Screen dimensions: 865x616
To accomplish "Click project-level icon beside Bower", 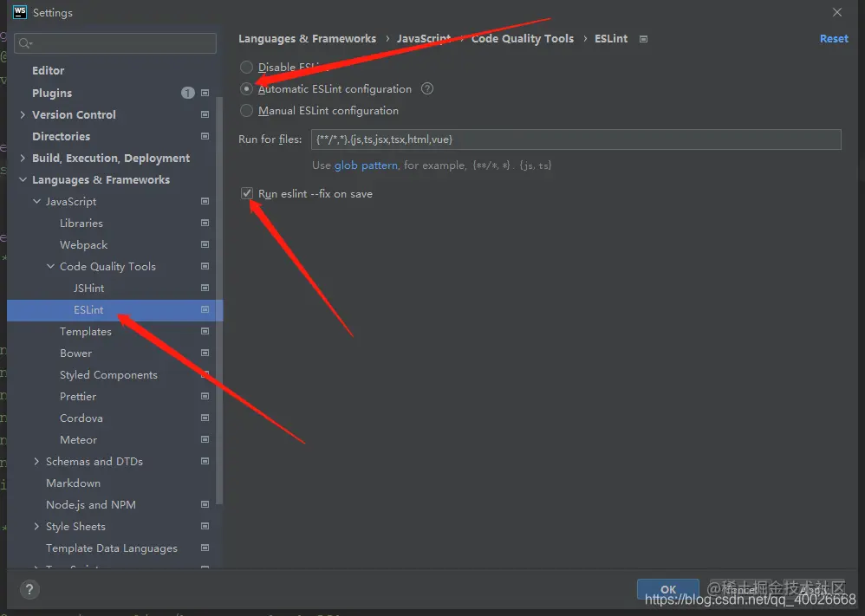I will [205, 353].
